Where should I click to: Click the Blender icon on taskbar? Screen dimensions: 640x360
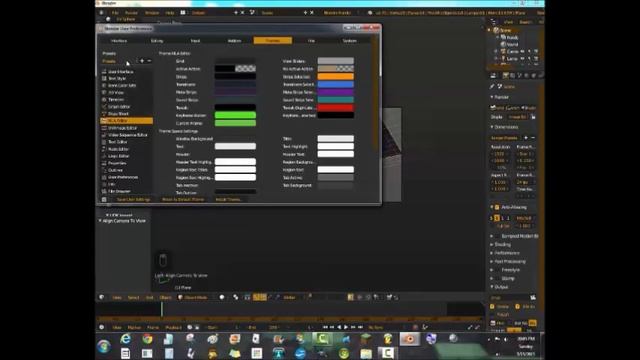pyautogui.click(x=409, y=339)
